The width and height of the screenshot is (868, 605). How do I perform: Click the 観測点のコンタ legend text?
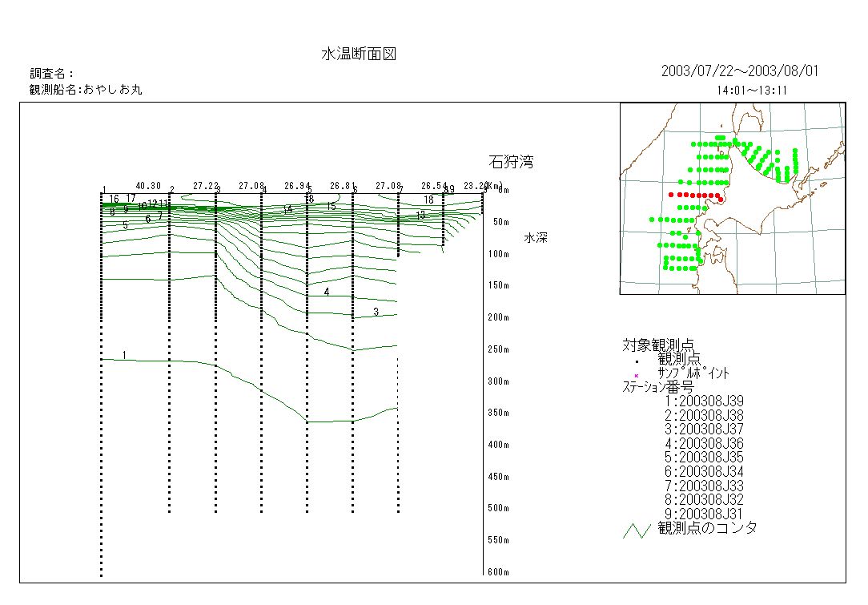[x=706, y=528]
